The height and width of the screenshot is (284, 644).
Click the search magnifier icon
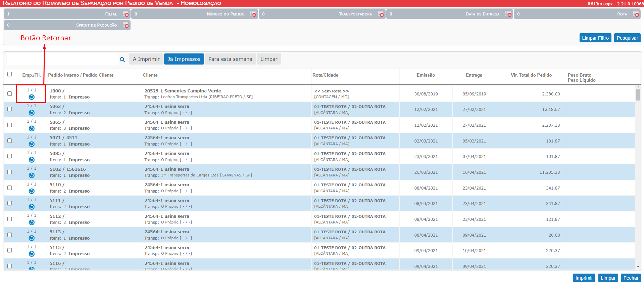pyautogui.click(x=122, y=59)
